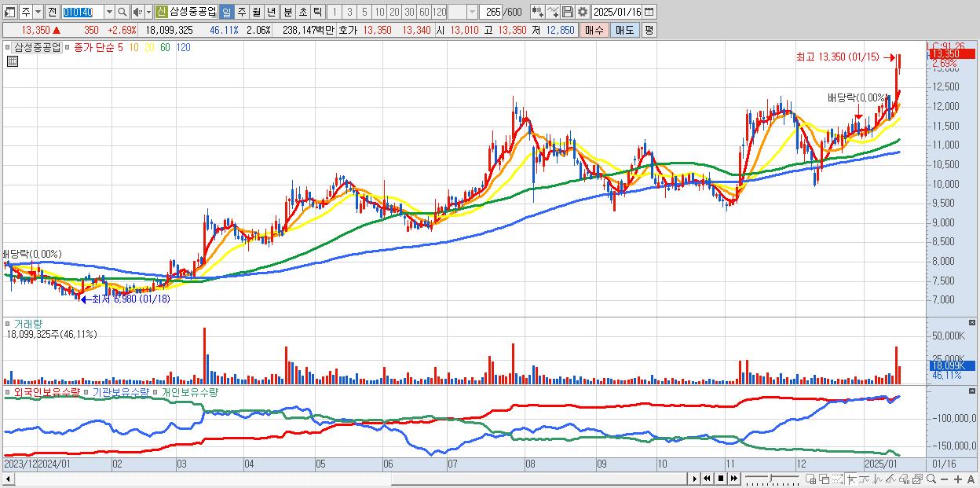
Task: Toggle the 5-day moving average label
Action: pos(119,47)
